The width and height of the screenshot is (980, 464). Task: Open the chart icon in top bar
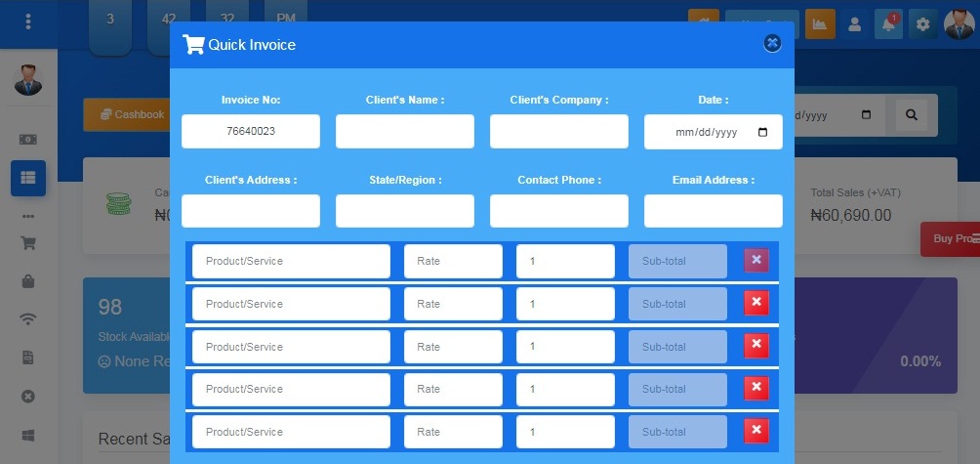coord(820,24)
